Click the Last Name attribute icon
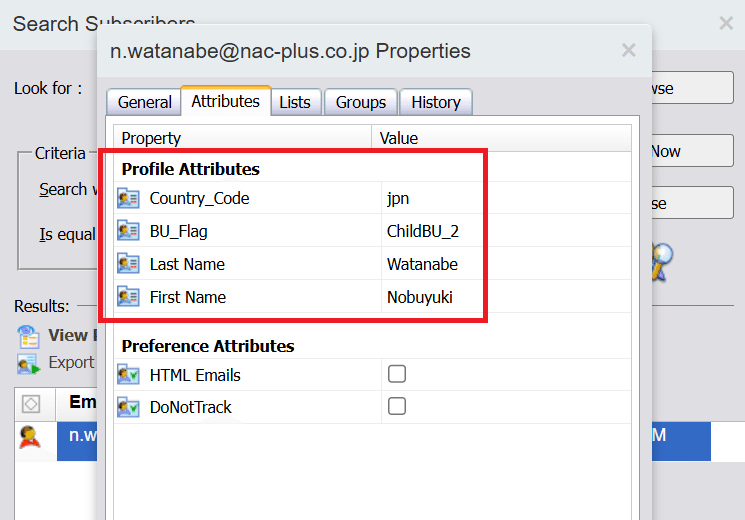Image resolution: width=745 pixels, height=520 pixels. 128,264
